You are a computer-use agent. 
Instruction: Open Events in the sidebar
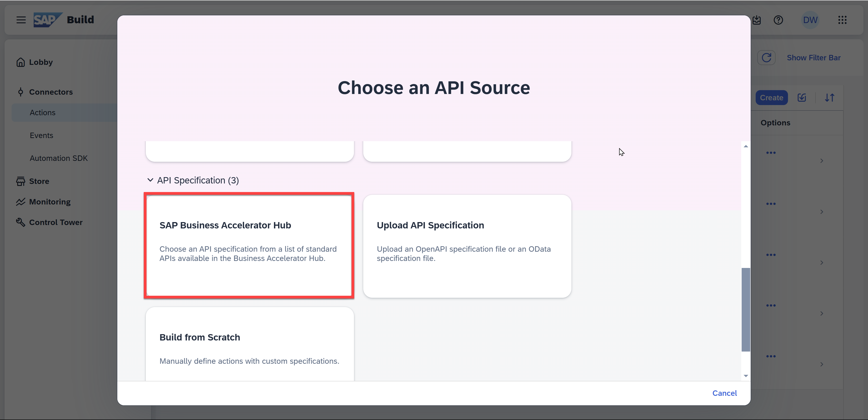pyautogui.click(x=41, y=135)
